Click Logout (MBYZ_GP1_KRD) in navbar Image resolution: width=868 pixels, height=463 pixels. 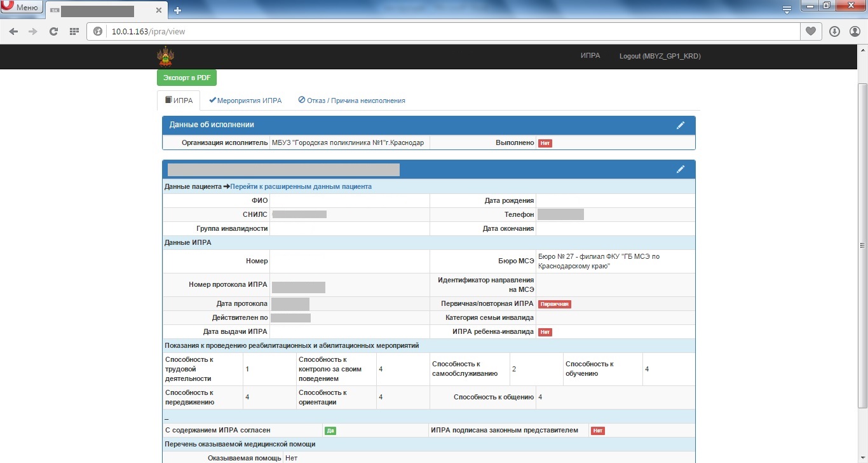tap(660, 56)
